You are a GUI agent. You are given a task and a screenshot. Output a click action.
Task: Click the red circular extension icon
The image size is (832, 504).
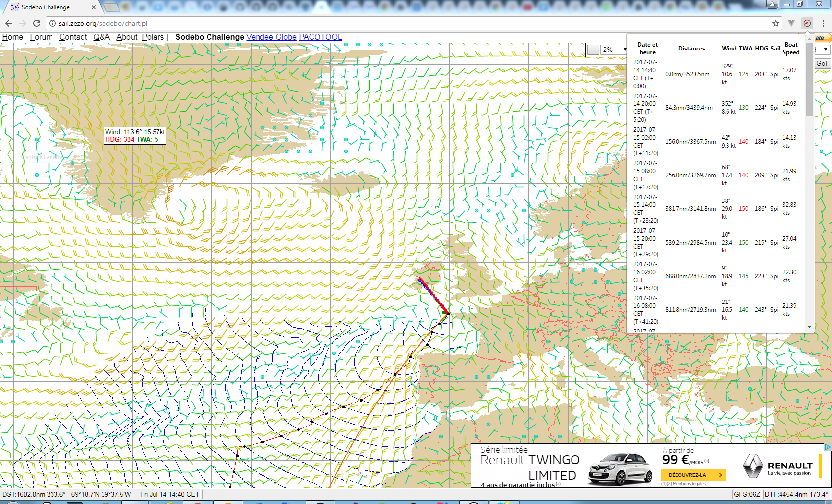point(807,23)
